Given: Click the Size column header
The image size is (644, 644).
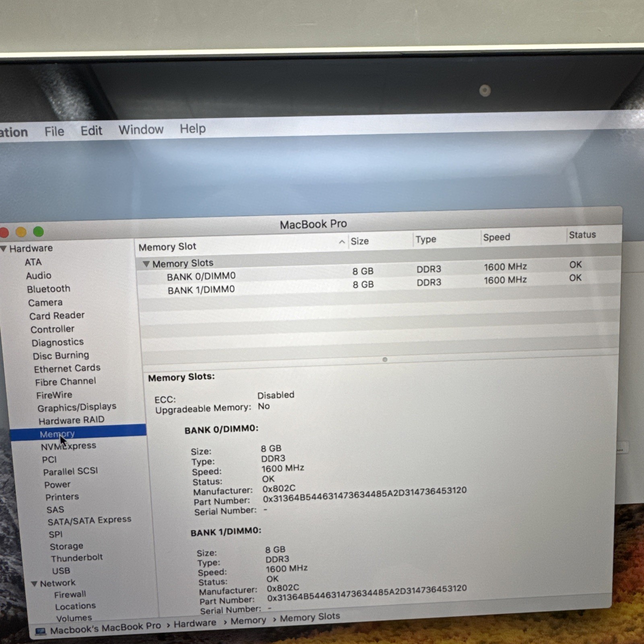Looking at the screenshot, I should click(x=360, y=241).
